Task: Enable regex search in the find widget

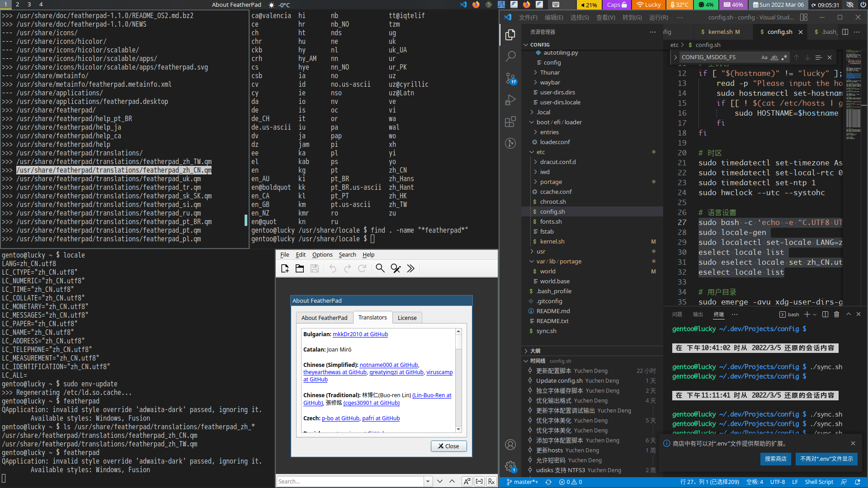Action: [x=784, y=57]
